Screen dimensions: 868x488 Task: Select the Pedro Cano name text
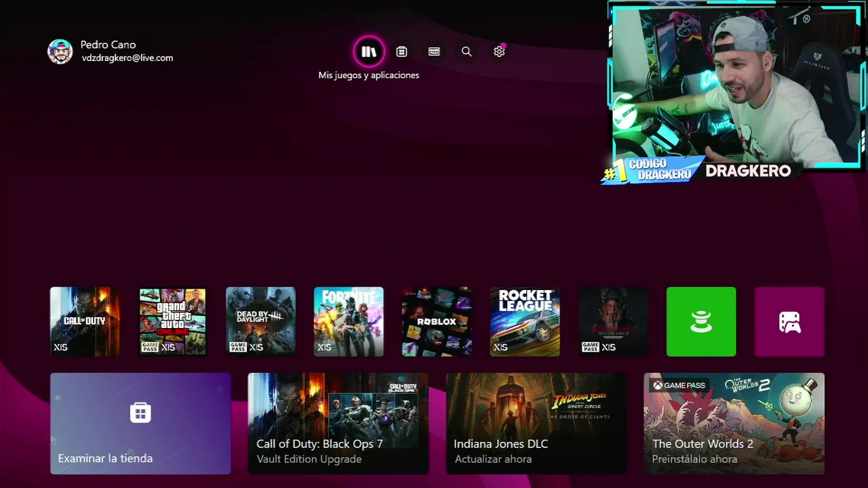(x=108, y=45)
